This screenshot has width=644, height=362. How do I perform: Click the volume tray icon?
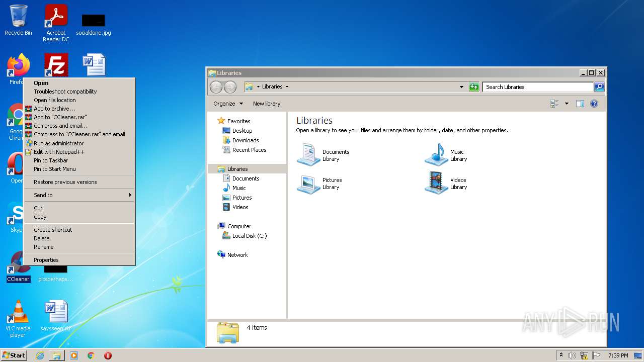point(572,355)
